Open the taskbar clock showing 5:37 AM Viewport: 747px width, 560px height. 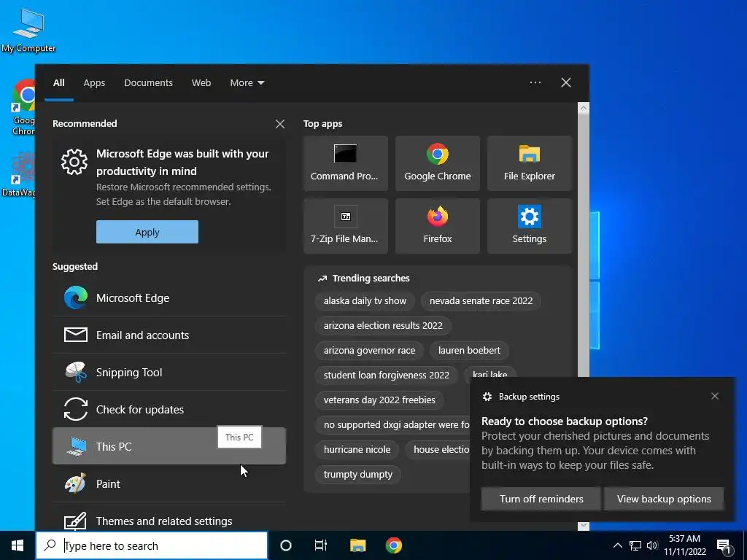[x=684, y=545]
